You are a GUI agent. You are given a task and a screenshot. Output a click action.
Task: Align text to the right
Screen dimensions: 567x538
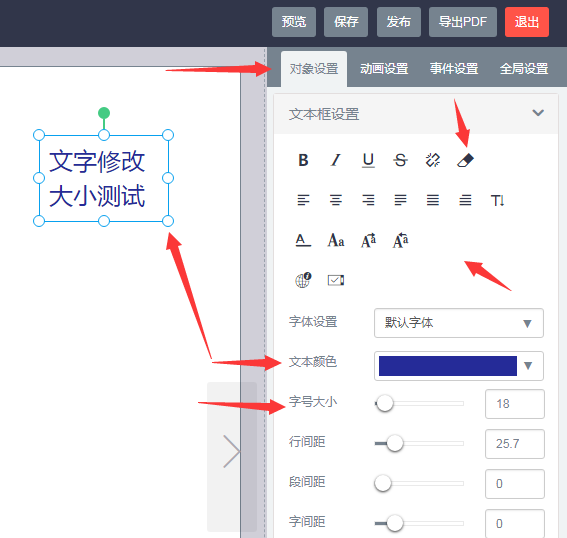(368, 200)
